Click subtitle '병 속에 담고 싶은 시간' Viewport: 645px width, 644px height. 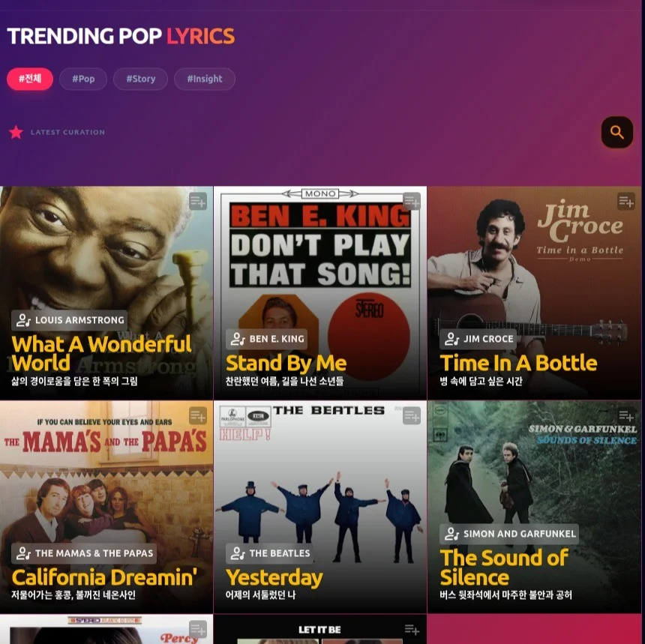(481, 382)
